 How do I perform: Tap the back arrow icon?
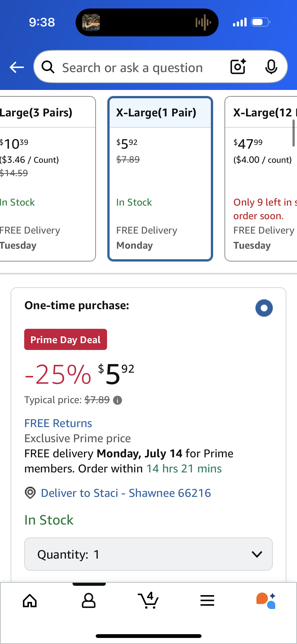(17, 67)
